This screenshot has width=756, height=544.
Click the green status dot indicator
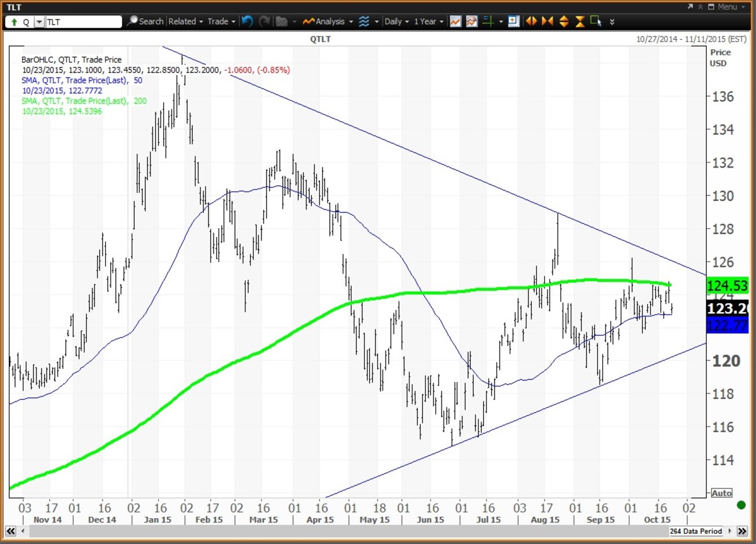(x=742, y=505)
